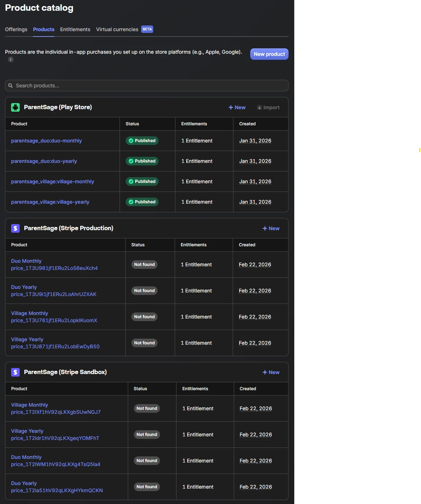Click Not found status for price_1T2ldr1hV92qLKXgeqYOMFhT
421x504 pixels.
147,435
